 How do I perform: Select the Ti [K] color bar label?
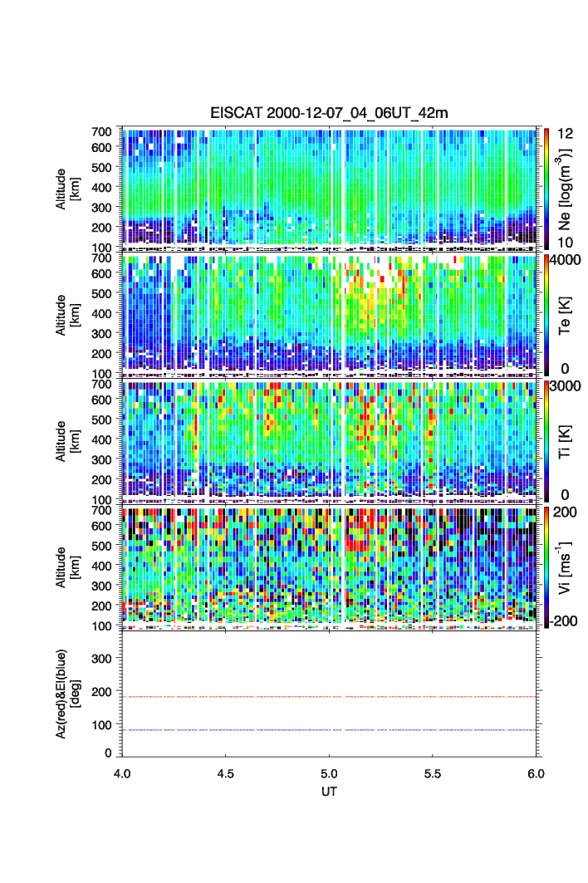566,440
